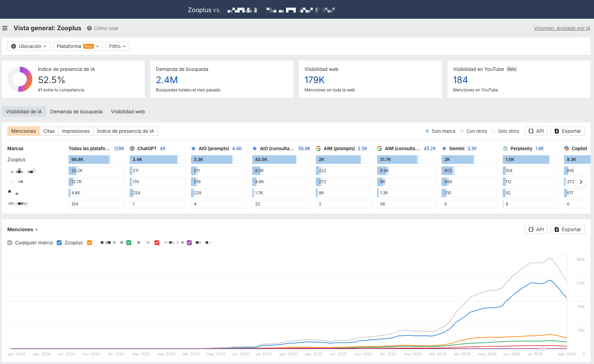Switch to Visibilidad de IA tab
This screenshot has width=594, height=364.
click(x=24, y=112)
